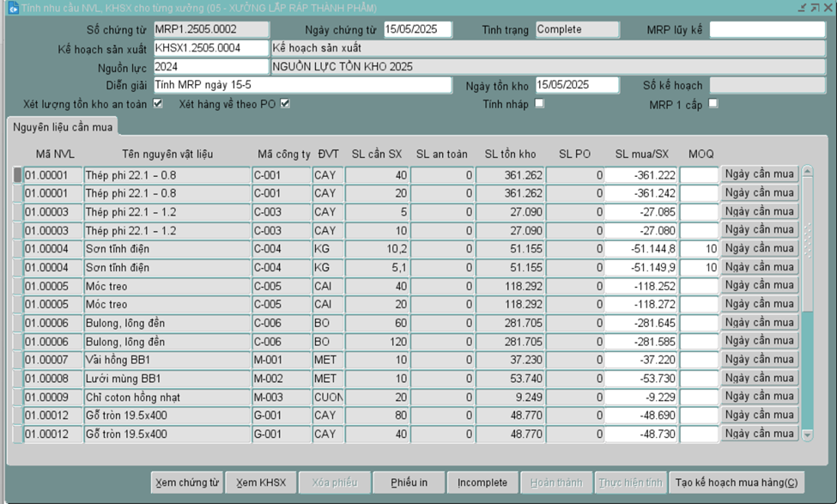The width and height of the screenshot is (837, 504).
Task: Click scrollbar up arrow in materials table
Action: [x=807, y=173]
